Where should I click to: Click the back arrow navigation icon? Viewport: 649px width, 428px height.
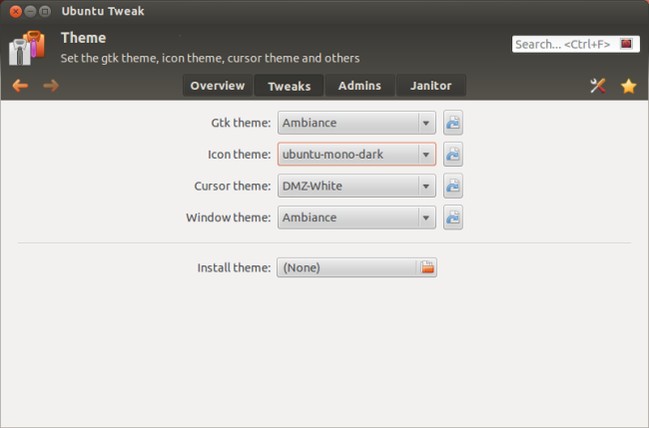pyautogui.click(x=20, y=86)
